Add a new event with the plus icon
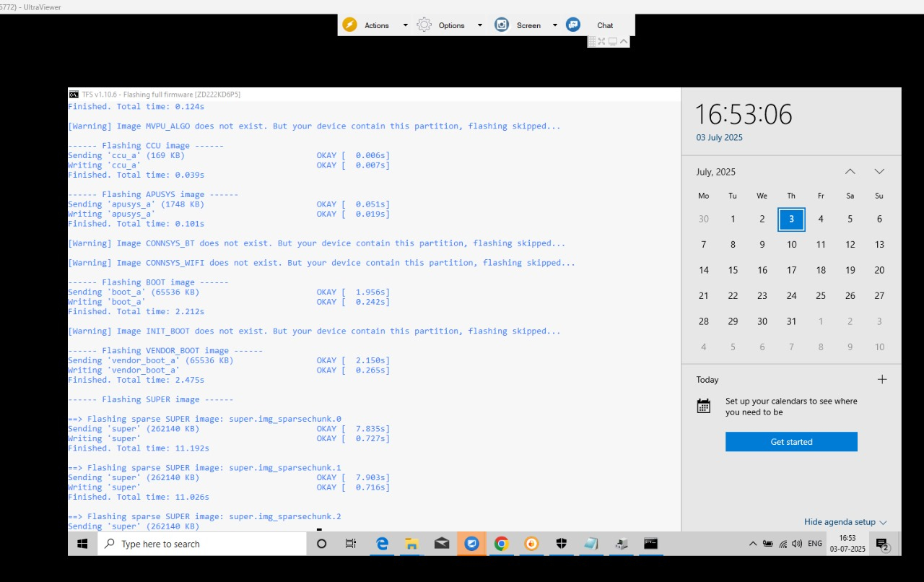Screen dimensions: 924x582 tap(881, 380)
